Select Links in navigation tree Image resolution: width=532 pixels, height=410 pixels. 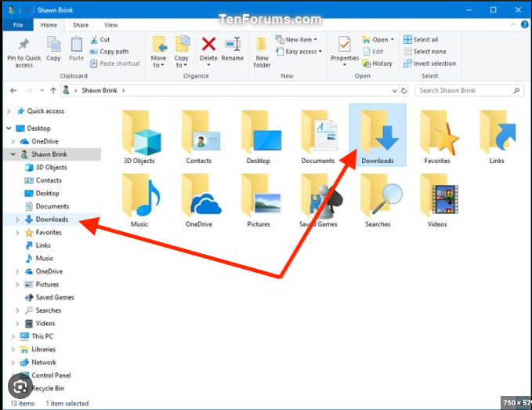43,245
